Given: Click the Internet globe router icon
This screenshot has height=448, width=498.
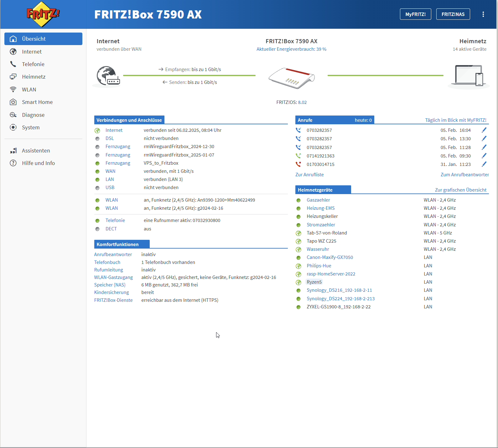Looking at the screenshot, I should (108, 76).
